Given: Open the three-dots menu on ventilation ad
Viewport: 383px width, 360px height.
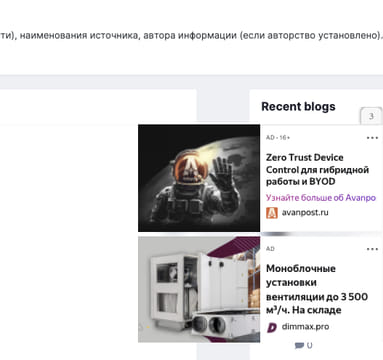Looking at the screenshot, I should tap(372, 249).
